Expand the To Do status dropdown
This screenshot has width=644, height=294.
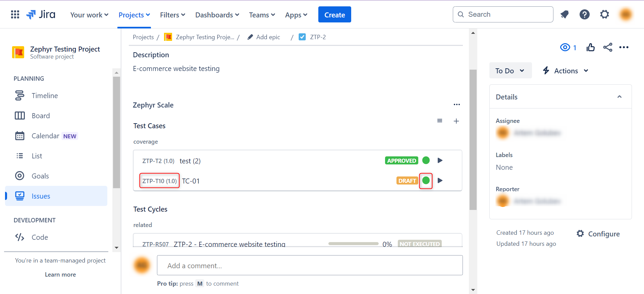(510, 71)
